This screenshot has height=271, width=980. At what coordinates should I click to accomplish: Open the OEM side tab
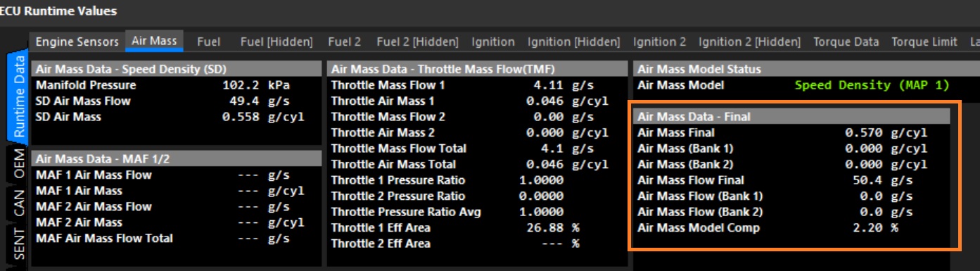click(18, 163)
